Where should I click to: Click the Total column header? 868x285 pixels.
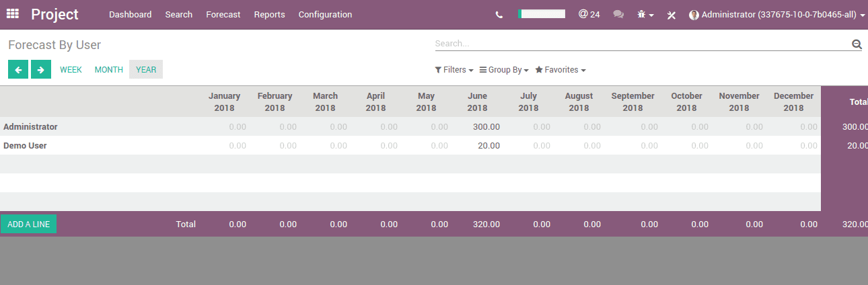tap(858, 101)
